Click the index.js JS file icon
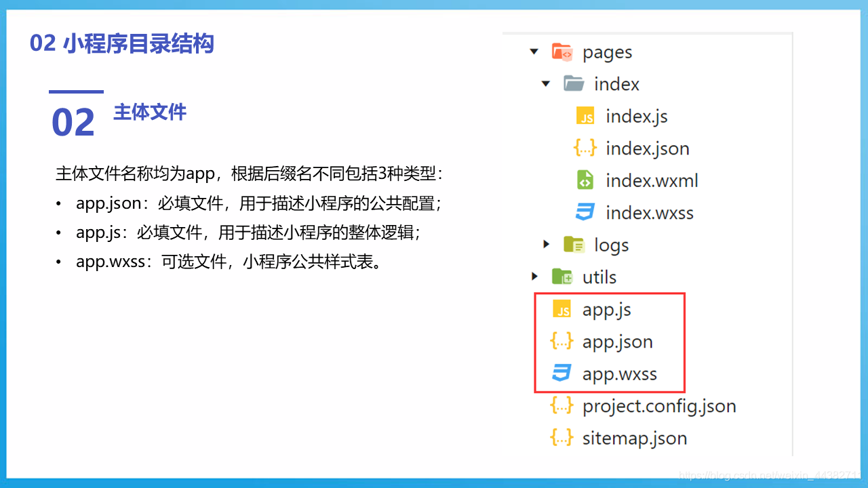The width and height of the screenshot is (868, 488). click(x=585, y=116)
